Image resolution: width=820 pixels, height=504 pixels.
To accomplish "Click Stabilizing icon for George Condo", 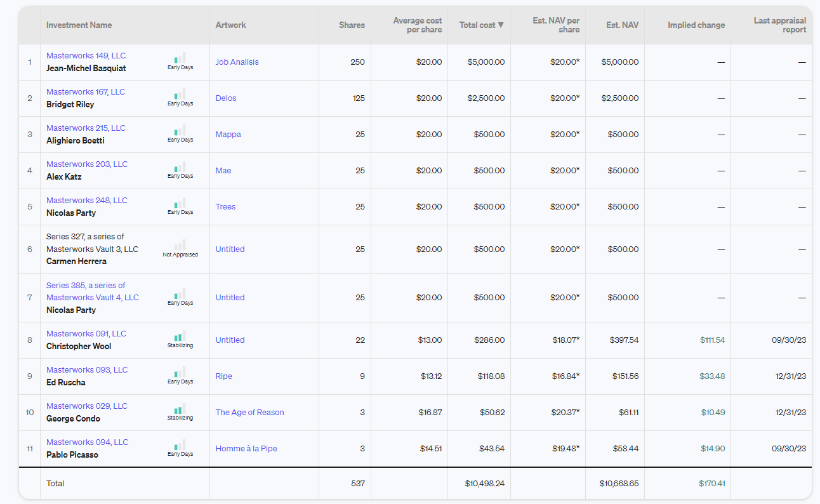I will coord(180,411).
